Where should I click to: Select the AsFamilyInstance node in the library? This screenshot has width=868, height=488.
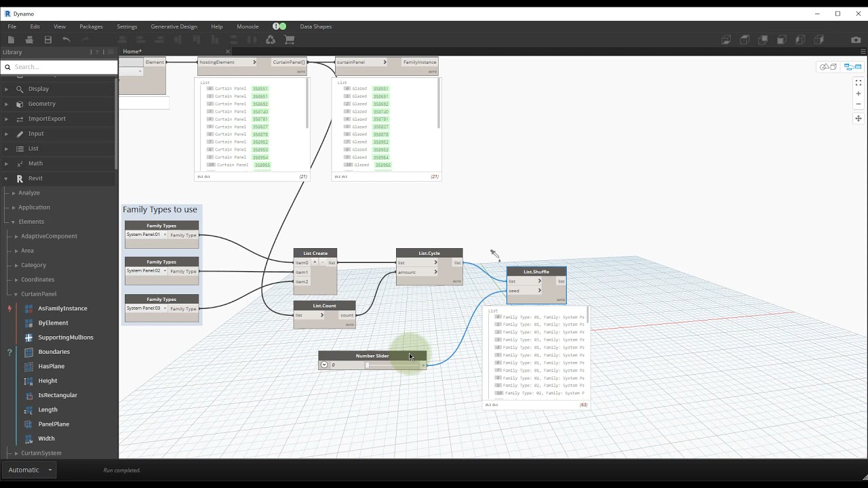click(62, 308)
